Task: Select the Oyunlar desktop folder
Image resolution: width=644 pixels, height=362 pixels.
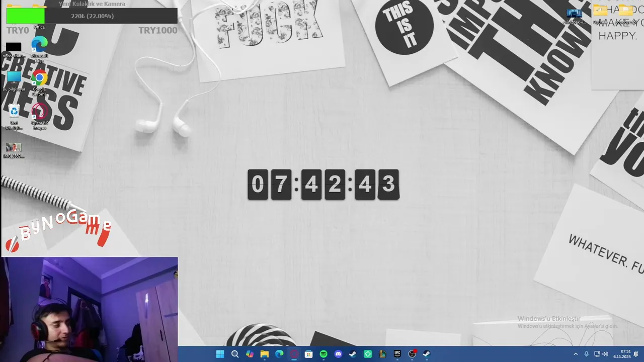Action: pos(600,15)
